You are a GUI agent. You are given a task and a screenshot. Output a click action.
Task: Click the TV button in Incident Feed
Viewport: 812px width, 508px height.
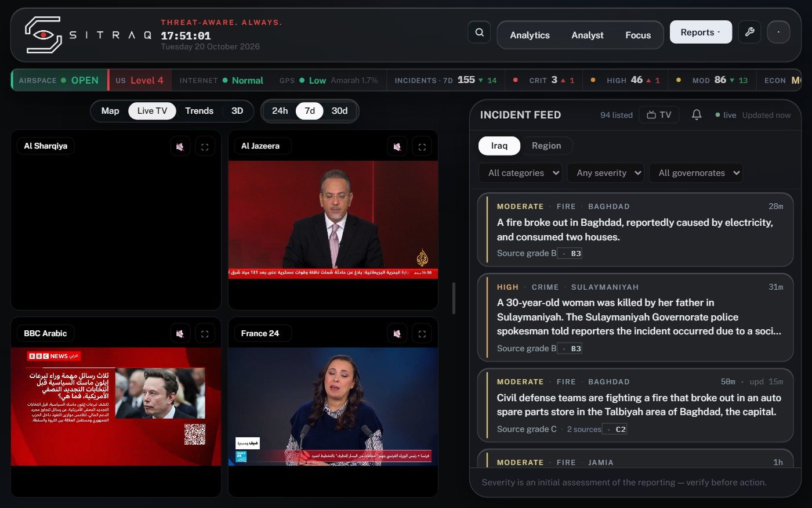pos(659,115)
